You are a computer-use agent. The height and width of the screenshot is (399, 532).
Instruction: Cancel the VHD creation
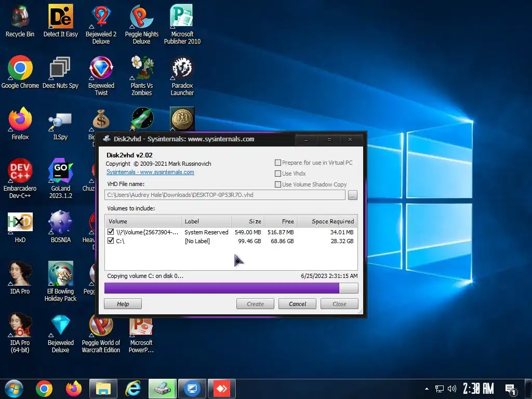pos(297,303)
